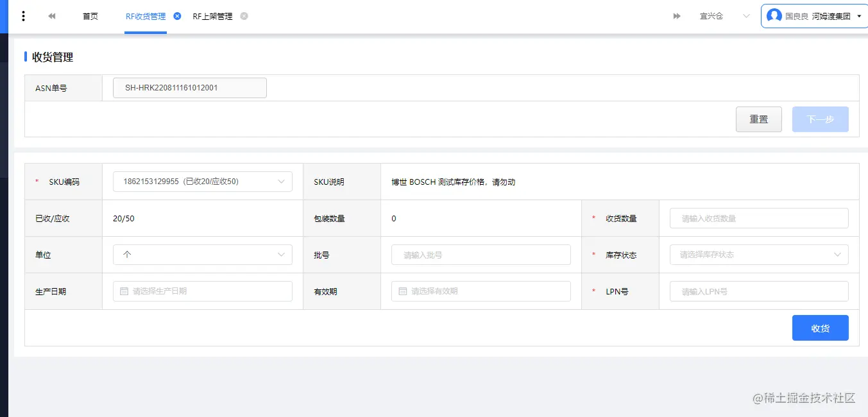The width and height of the screenshot is (868, 417).
Task: Switch to the RF上架管理 tab
Action: point(212,17)
